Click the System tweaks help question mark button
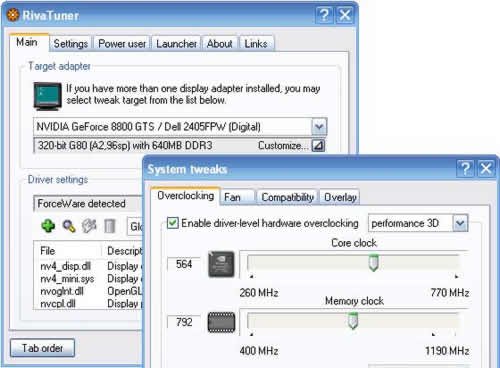This screenshot has height=368, width=500. [x=465, y=169]
